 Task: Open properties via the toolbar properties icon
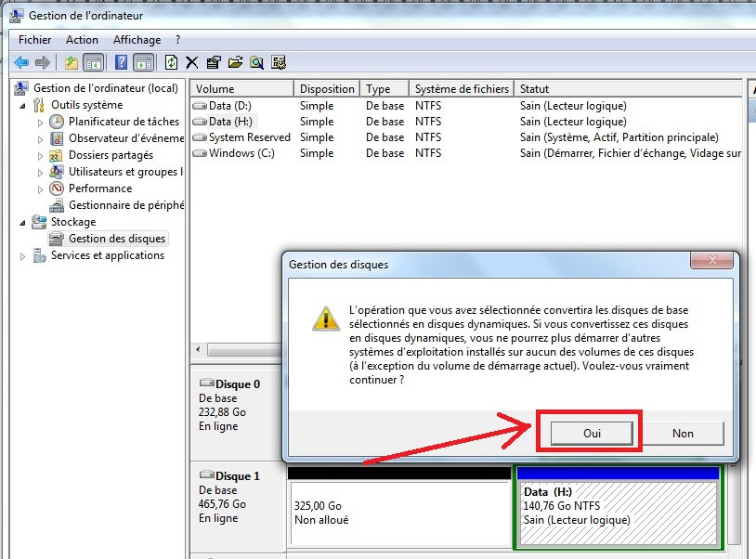point(213,62)
